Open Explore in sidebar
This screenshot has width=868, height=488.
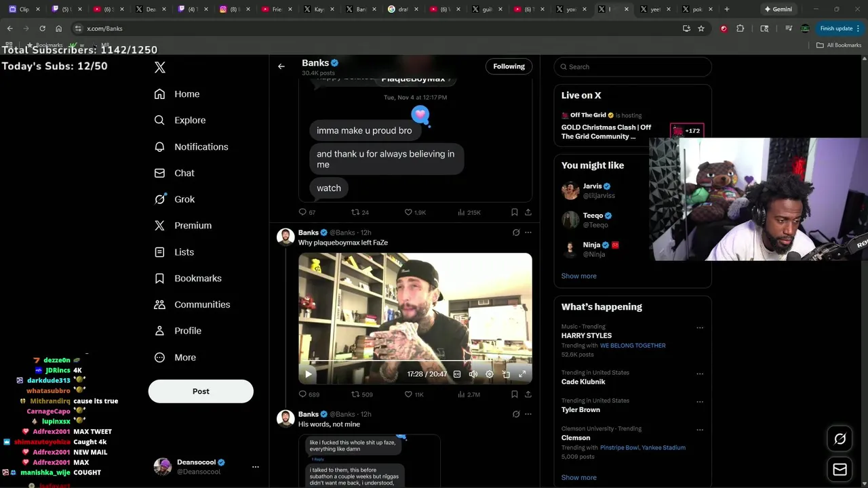point(180,120)
